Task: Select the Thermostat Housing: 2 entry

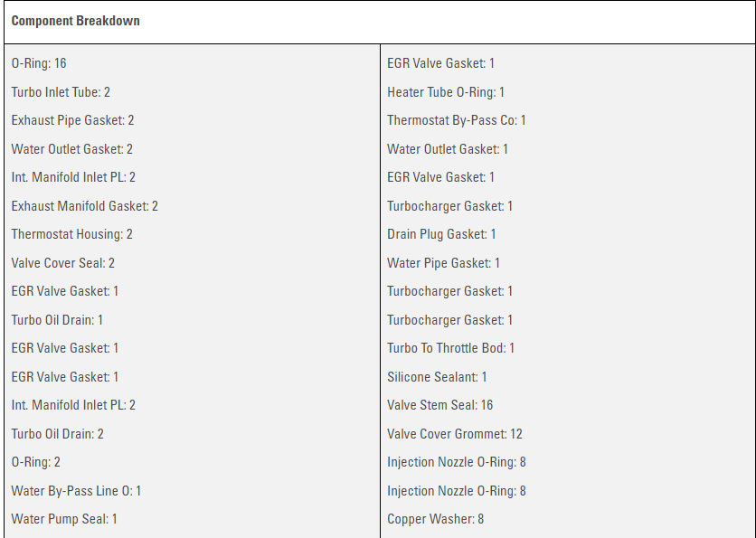Action: pyautogui.click(x=71, y=234)
